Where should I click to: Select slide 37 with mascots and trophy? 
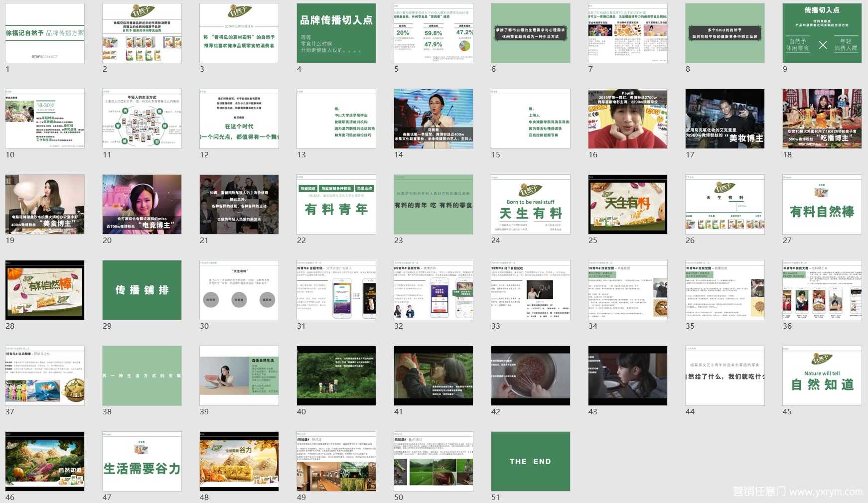coord(45,376)
